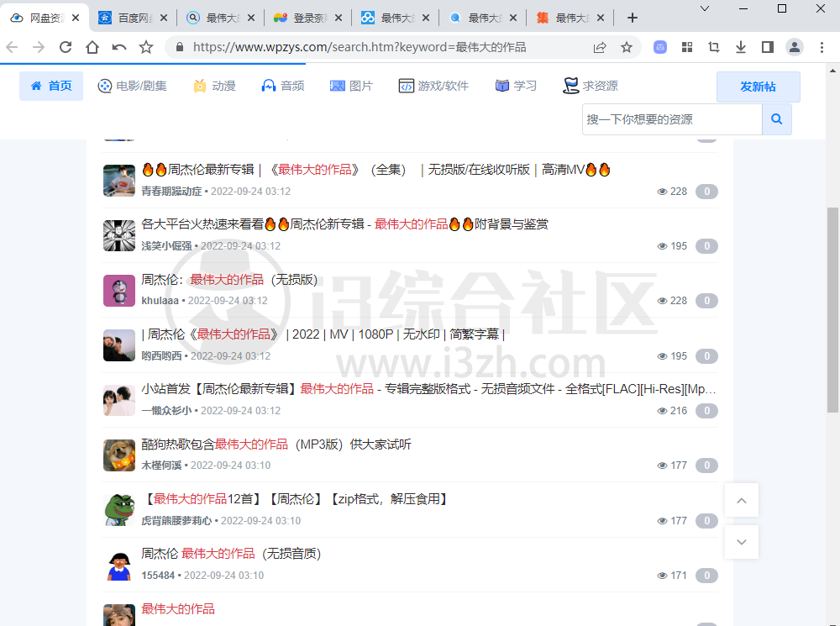Open browser downloads icon
The image size is (840, 626).
[x=740, y=47]
